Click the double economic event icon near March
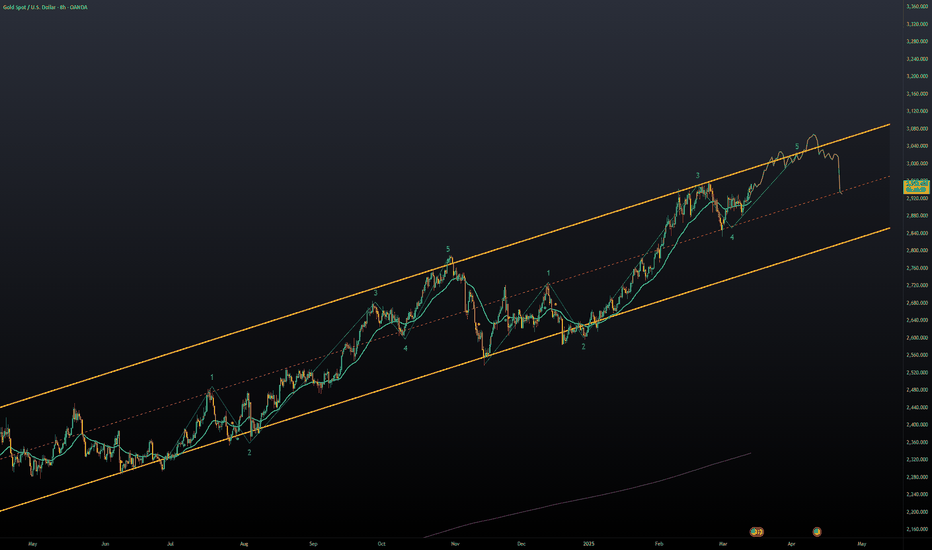932x550 pixels. pos(756,532)
